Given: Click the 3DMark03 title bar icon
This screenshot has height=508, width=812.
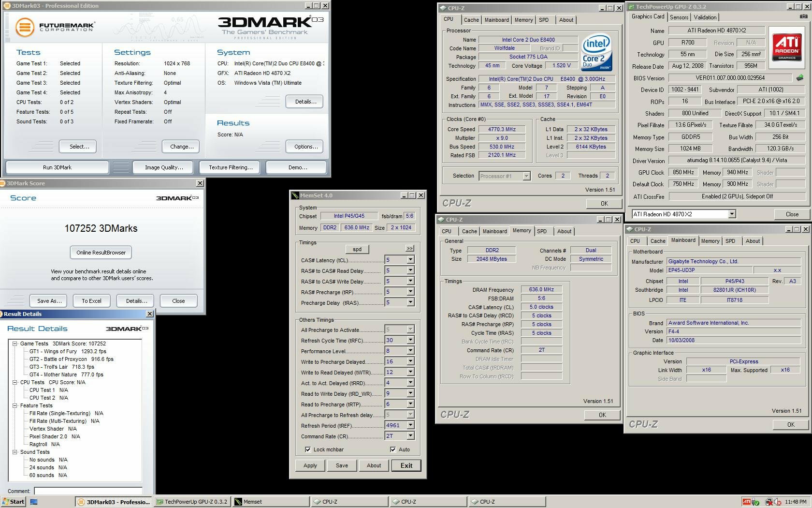Looking at the screenshot, I should (x=7, y=6).
